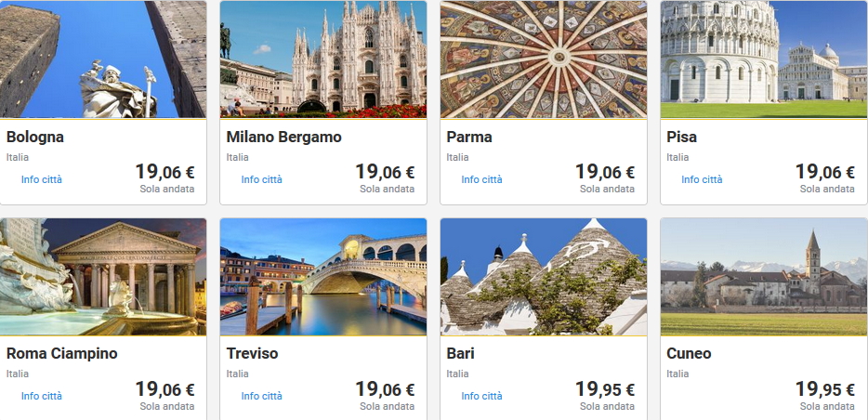Image resolution: width=868 pixels, height=420 pixels.
Task: Open the Bologna destination photo
Action: (x=103, y=59)
